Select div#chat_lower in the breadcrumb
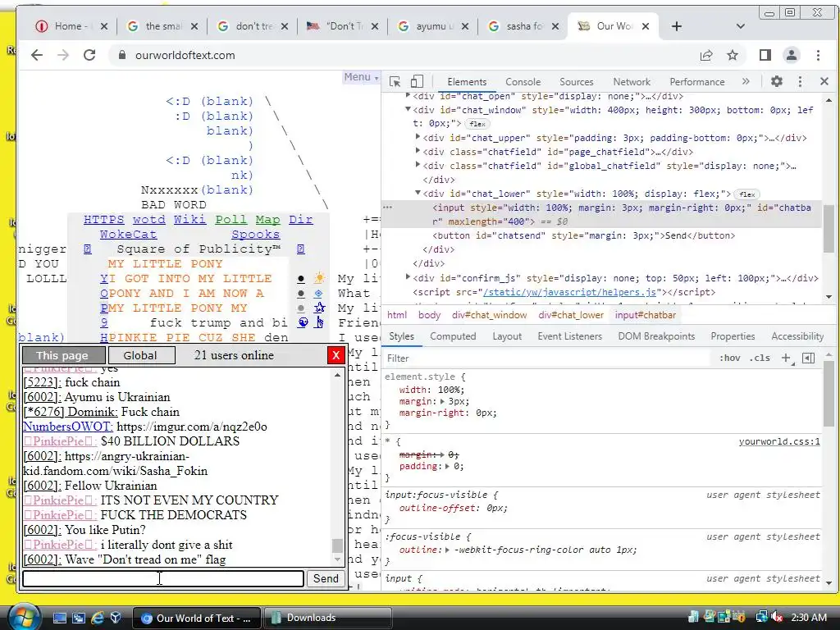This screenshot has width=840, height=630. coord(571,315)
